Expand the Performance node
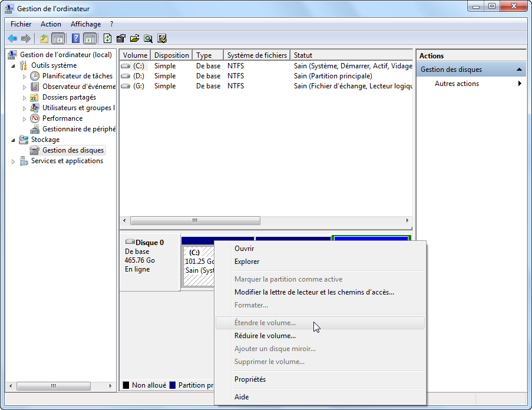 [x=24, y=119]
